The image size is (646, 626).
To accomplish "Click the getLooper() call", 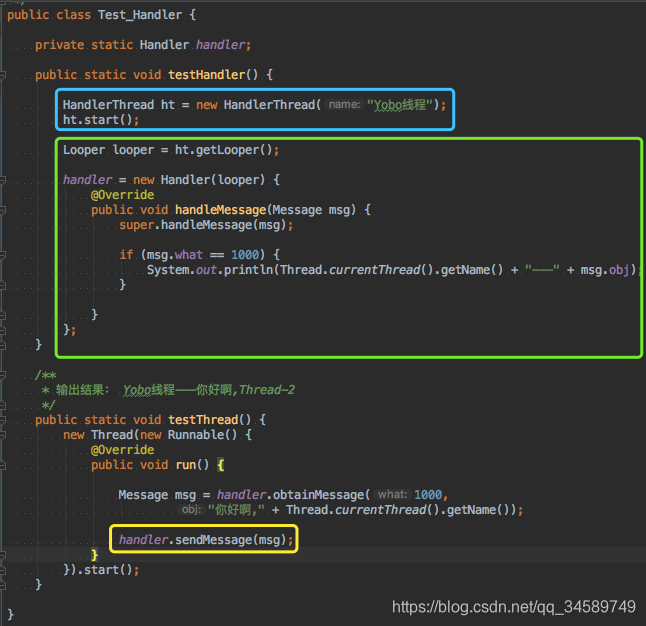I will [234, 150].
